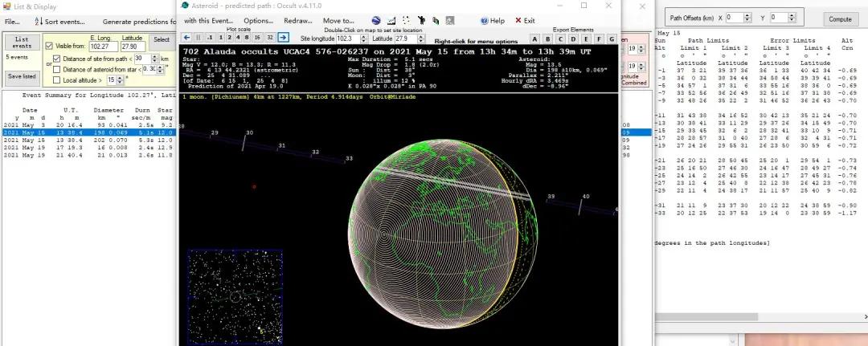Click Export Elements button C
This screenshot has height=346, width=868.
(560, 39)
